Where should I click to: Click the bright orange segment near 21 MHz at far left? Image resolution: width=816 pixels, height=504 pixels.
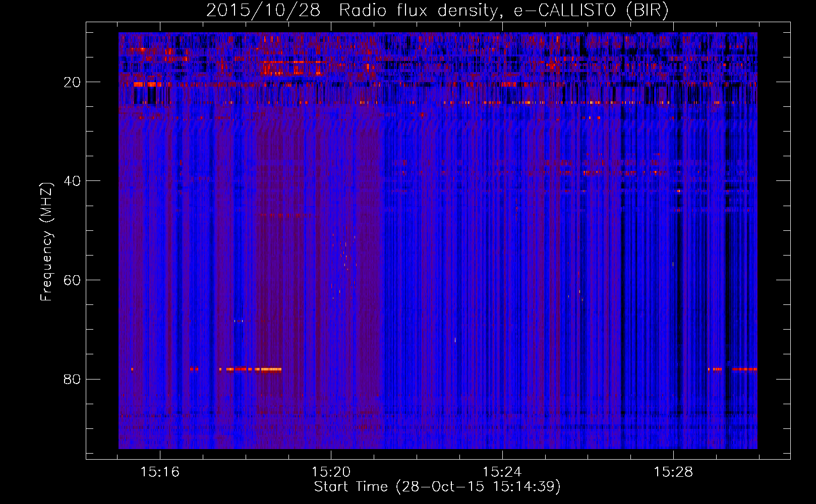[x=147, y=85]
